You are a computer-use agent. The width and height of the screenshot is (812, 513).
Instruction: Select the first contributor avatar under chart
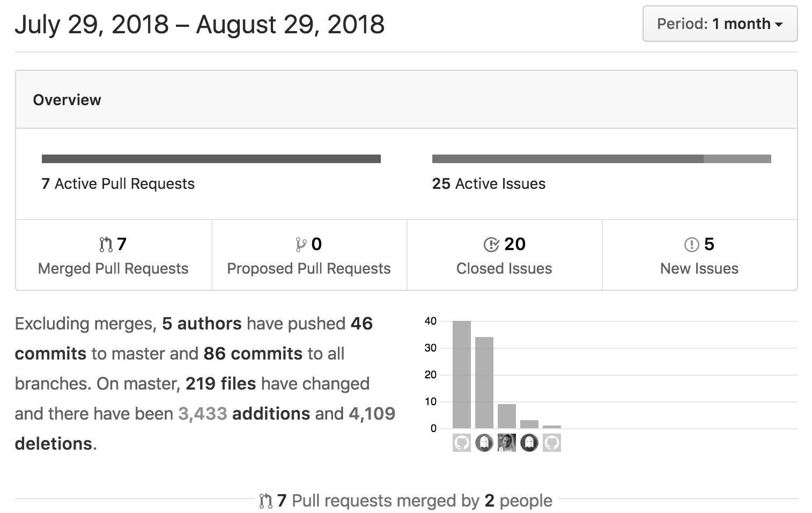462,443
